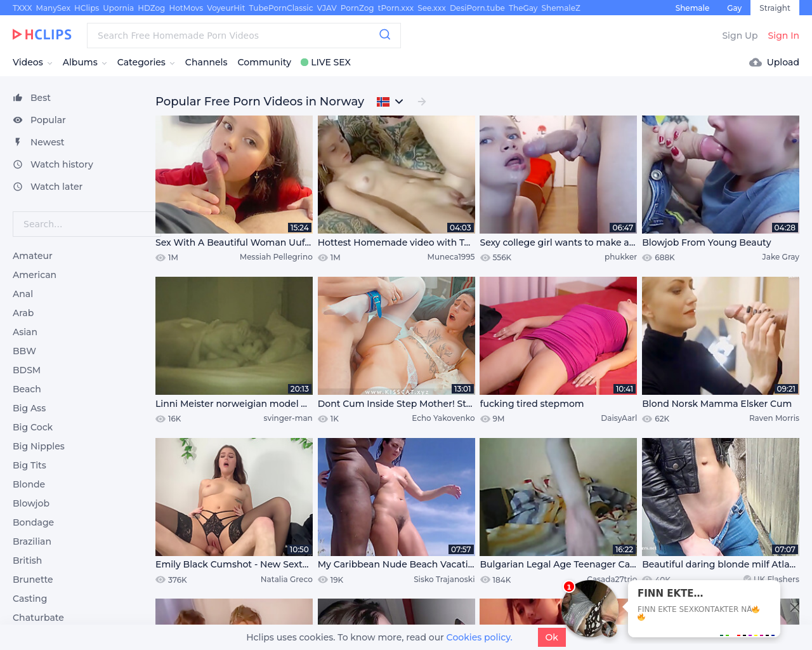Open the HDZog network link
812x650 pixels.
[152, 8]
